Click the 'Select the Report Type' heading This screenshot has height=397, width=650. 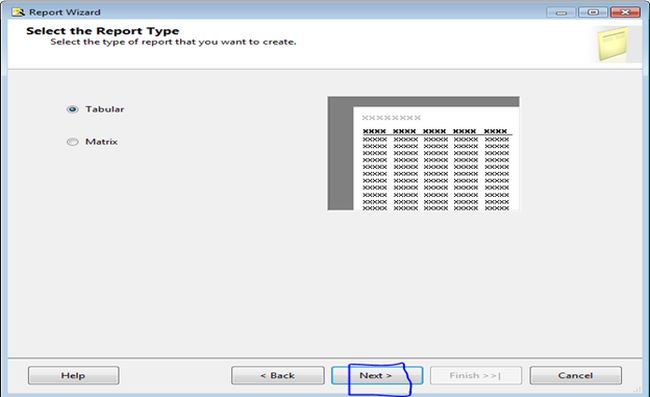tap(102, 31)
